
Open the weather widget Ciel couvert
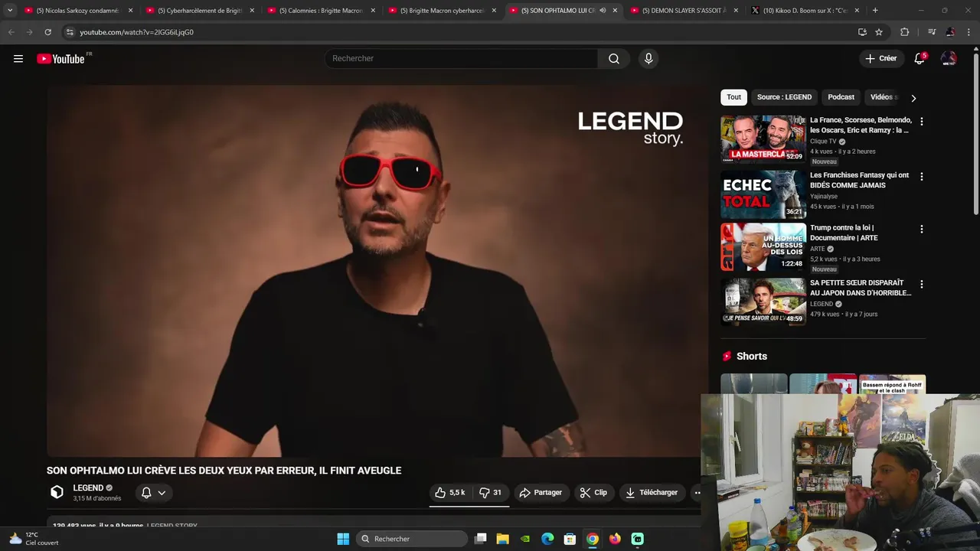pyautogui.click(x=34, y=539)
